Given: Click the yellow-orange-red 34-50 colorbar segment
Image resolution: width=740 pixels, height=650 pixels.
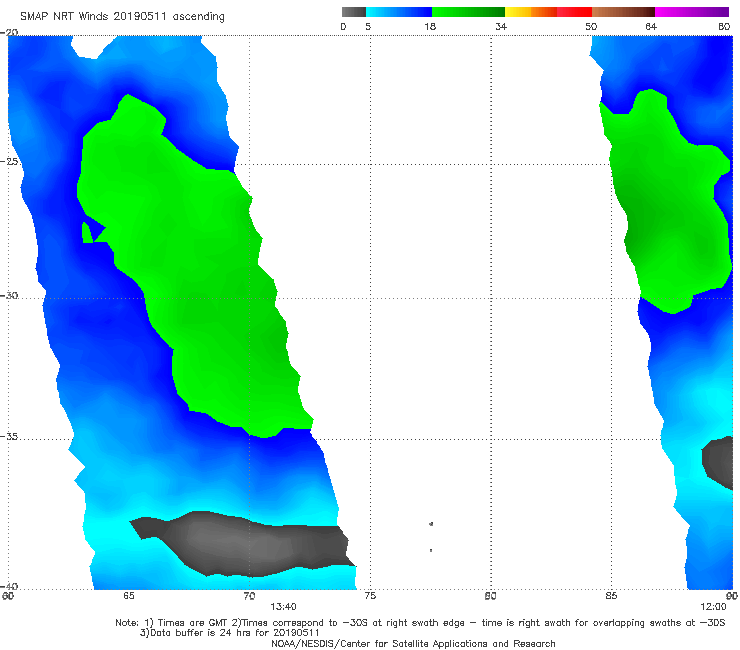Looking at the screenshot, I should (548, 12).
